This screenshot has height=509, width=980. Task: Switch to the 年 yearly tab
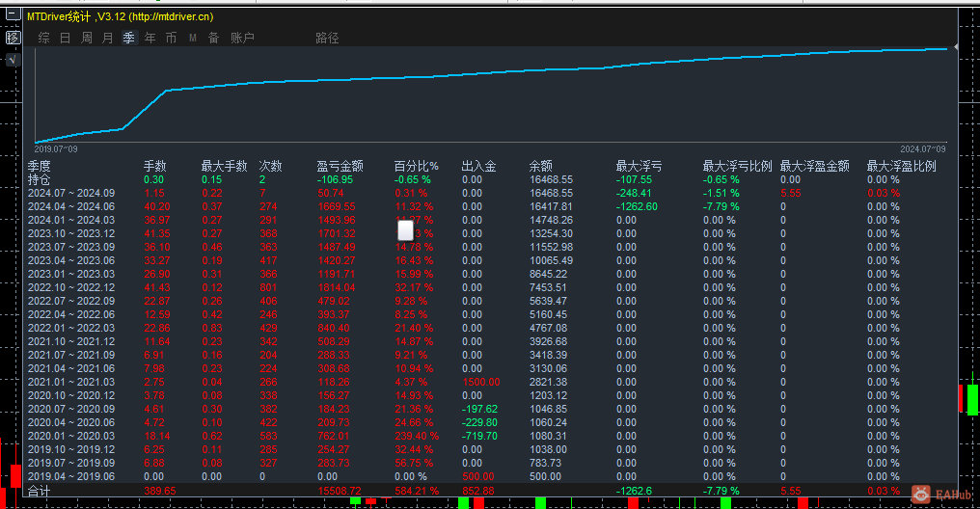[x=150, y=39]
